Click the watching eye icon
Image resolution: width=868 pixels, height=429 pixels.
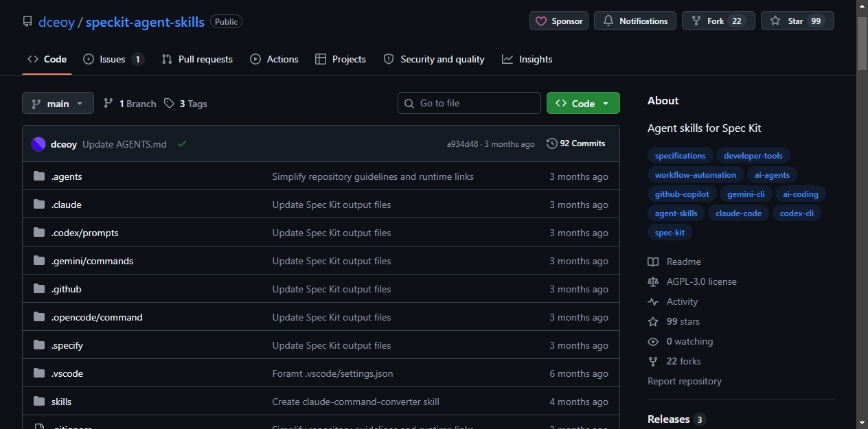pos(653,341)
